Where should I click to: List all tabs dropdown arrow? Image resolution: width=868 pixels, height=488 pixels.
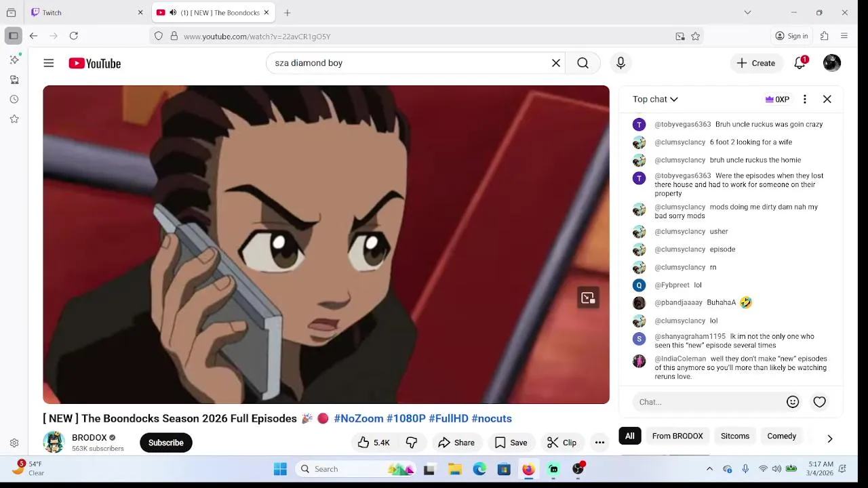coord(747,12)
